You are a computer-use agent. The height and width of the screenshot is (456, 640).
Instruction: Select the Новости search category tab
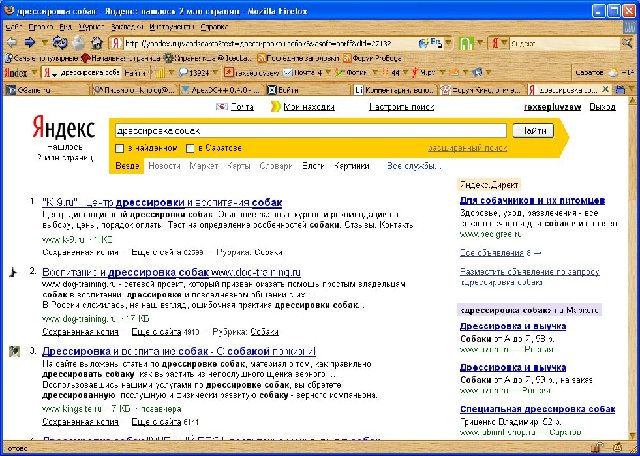[164, 166]
